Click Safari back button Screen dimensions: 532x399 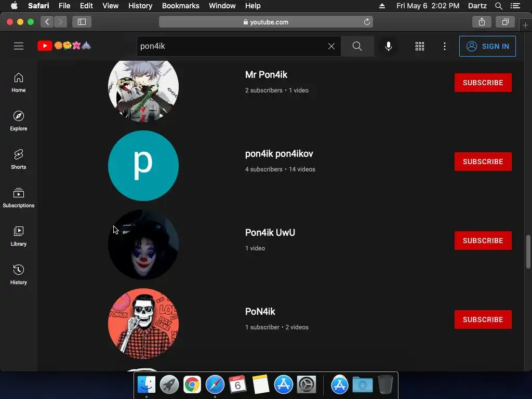(x=47, y=22)
